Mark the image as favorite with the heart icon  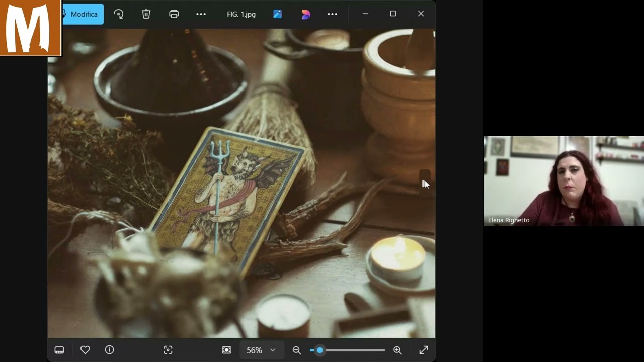[85, 350]
